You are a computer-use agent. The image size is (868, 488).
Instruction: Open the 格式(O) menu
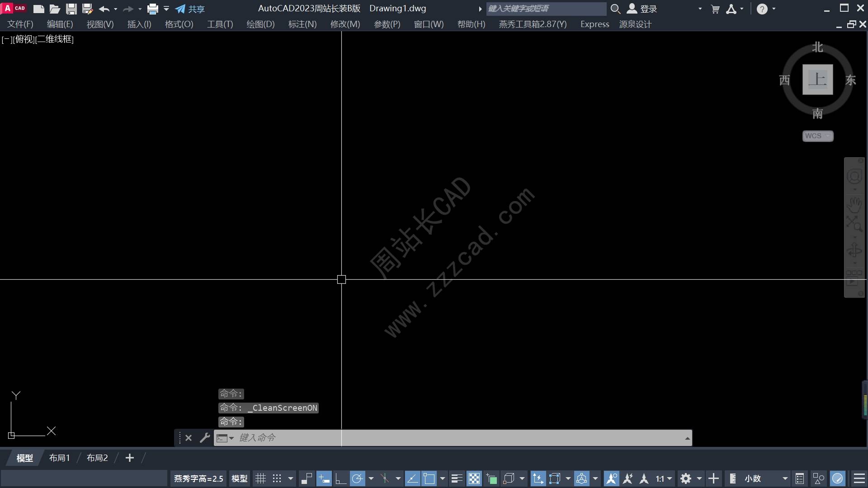[x=179, y=24]
